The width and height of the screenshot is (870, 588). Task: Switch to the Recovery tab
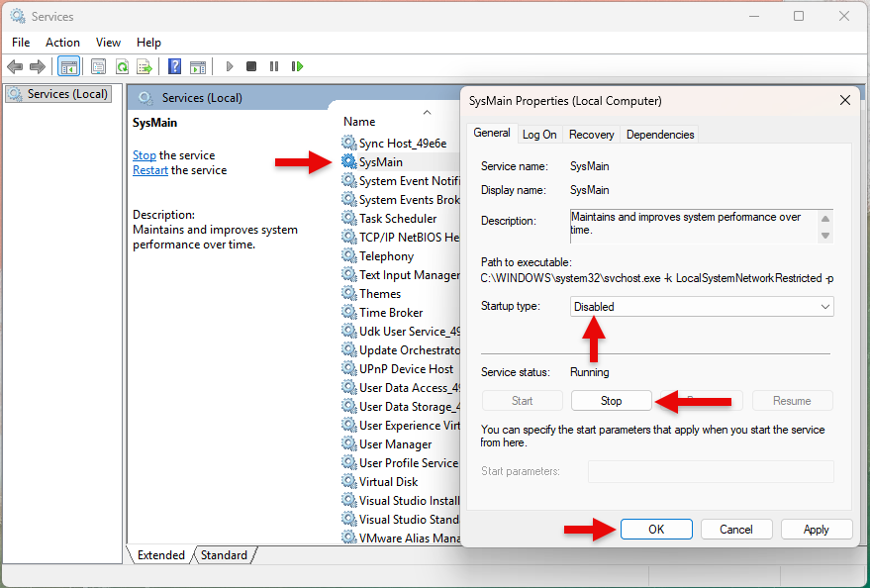(592, 135)
